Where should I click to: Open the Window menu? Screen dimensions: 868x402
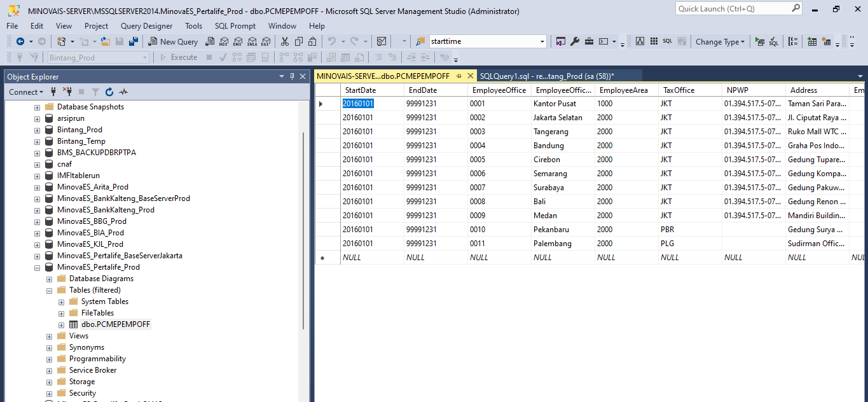point(282,26)
